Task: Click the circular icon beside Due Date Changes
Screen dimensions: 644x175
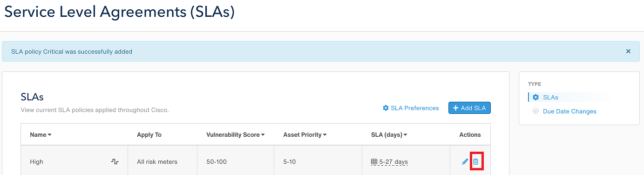Action: tap(536, 111)
